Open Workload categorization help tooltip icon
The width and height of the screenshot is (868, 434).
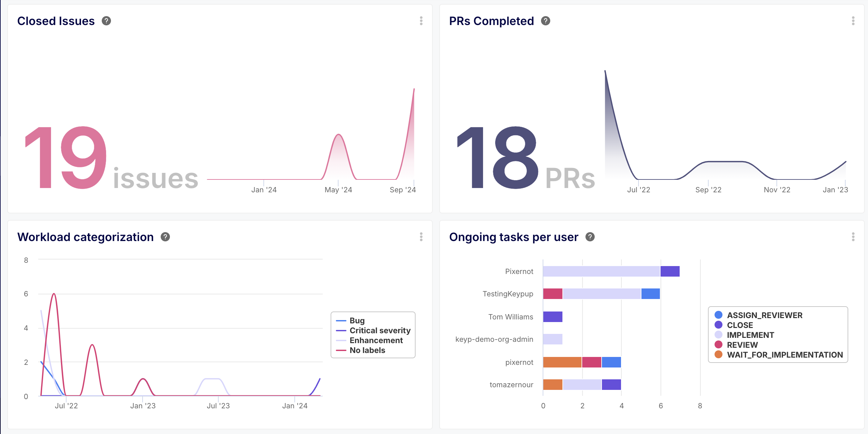[165, 237]
